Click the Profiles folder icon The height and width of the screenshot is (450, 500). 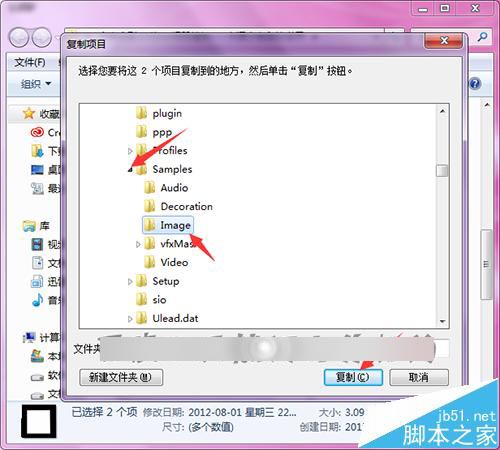point(141,150)
